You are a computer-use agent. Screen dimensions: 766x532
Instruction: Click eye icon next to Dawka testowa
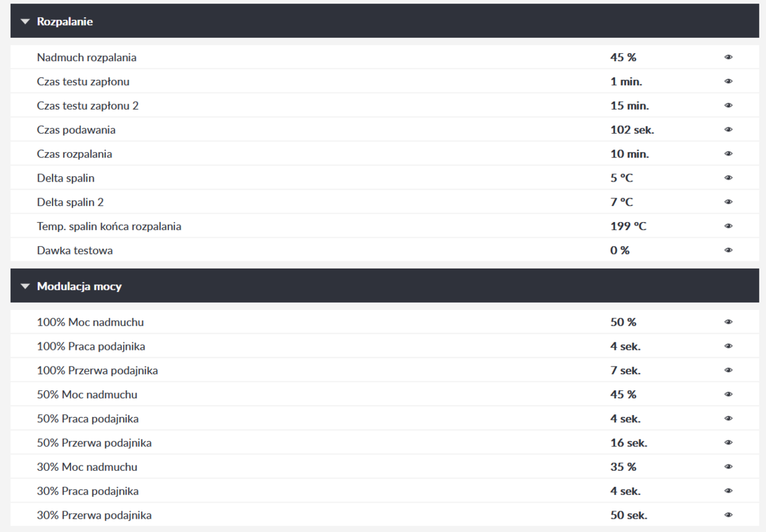click(728, 251)
